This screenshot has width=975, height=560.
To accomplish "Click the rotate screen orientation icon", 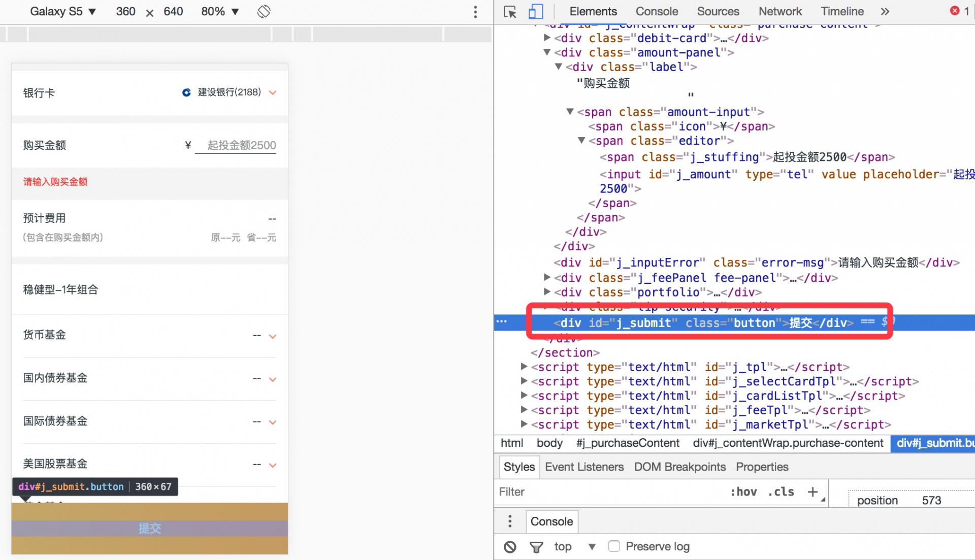I will 264,11.
